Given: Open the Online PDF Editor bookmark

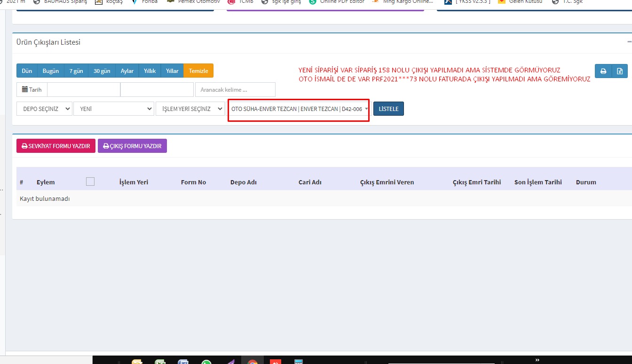Looking at the screenshot, I should 337,2.
